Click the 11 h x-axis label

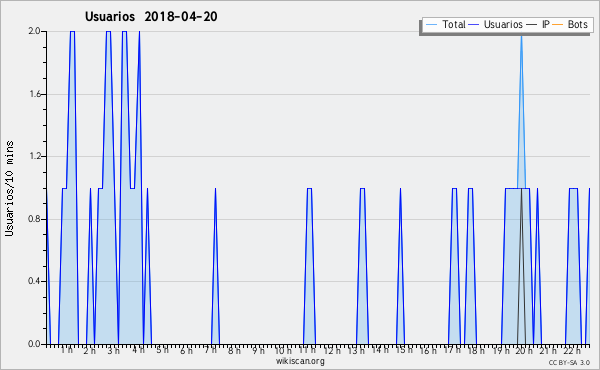coord(307,350)
